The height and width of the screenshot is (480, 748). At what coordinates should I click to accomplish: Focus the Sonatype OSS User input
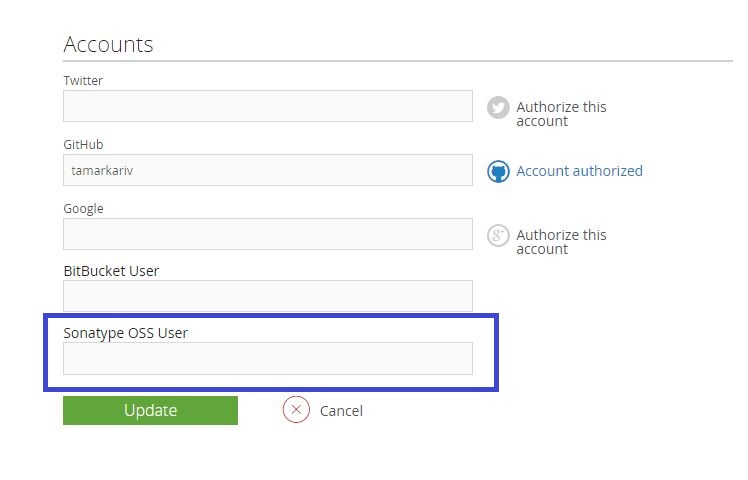[267, 358]
